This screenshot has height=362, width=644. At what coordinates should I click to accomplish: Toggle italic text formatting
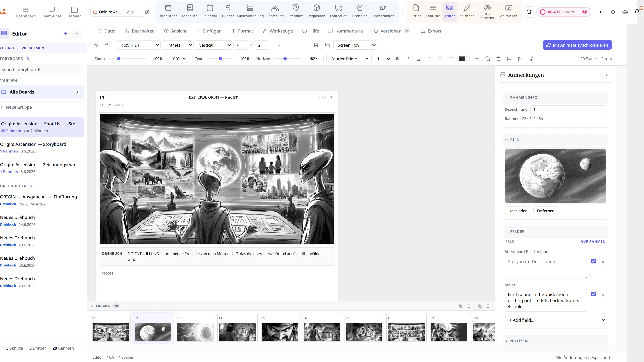point(408,59)
